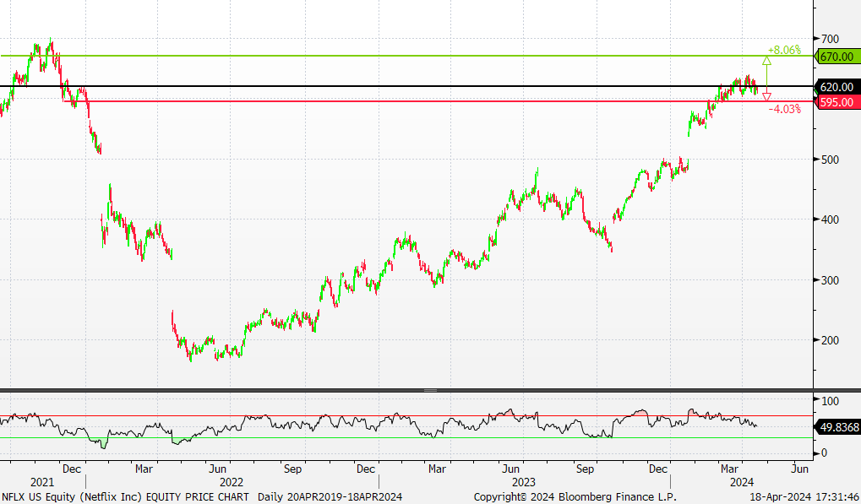Click the first Jun label after 2021
861x504 pixels.
(x=218, y=469)
